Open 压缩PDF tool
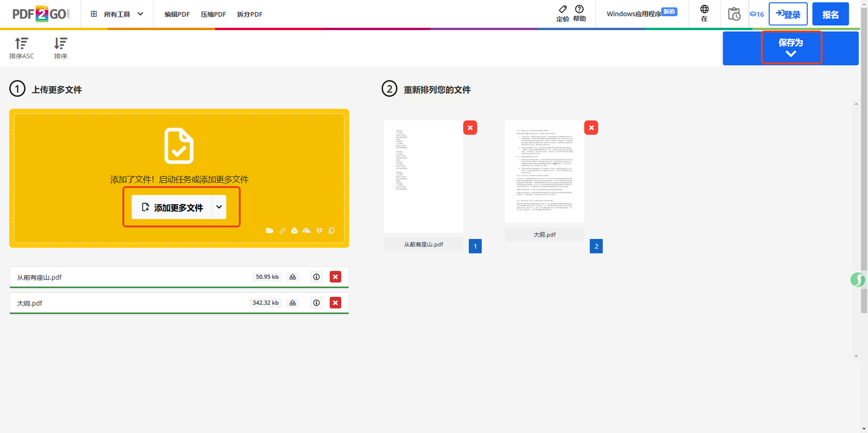Image resolution: width=868 pixels, height=433 pixels. coord(213,14)
